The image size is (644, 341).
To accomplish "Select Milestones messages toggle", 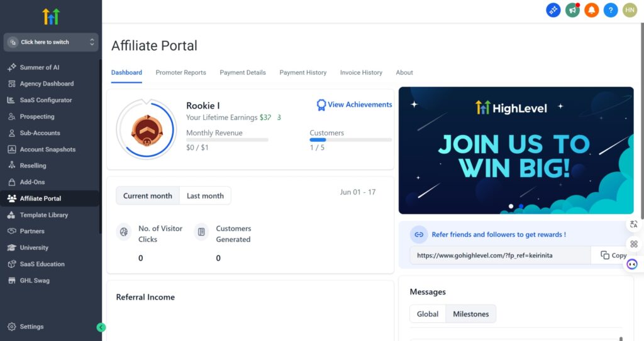I will [x=471, y=314].
